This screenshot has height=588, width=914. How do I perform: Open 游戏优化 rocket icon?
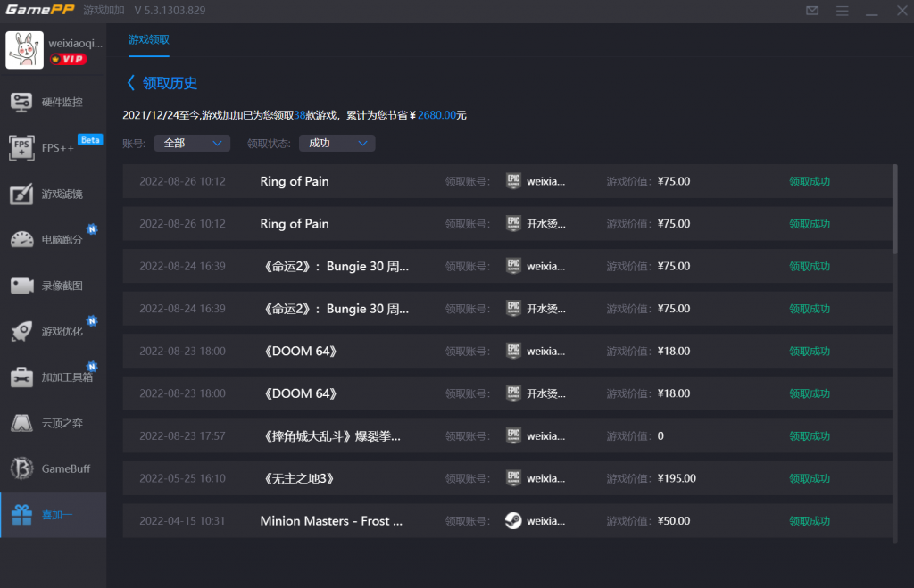point(21,331)
